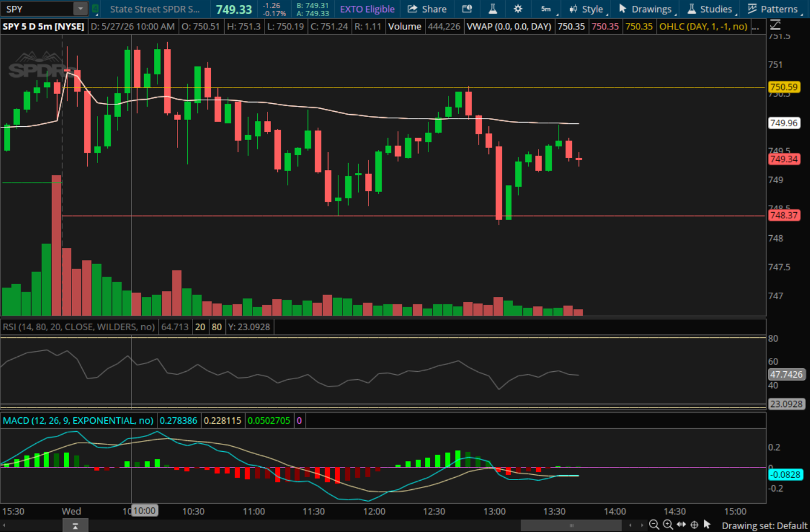This screenshot has height=532, width=810.
Task: Click the bottom scrollbar left-end arrow
Action: pyautogui.click(x=3, y=525)
